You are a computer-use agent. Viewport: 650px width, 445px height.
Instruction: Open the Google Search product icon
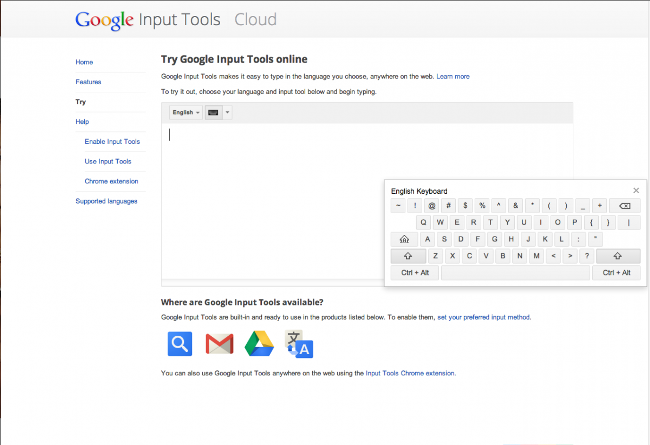click(180, 344)
